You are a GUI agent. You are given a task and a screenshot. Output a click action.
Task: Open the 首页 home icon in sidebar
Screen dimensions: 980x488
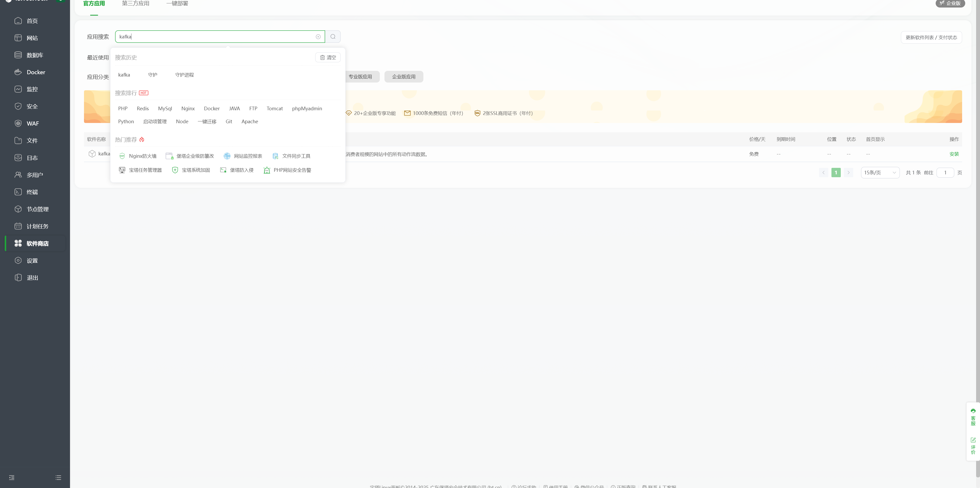click(x=18, y=20)
